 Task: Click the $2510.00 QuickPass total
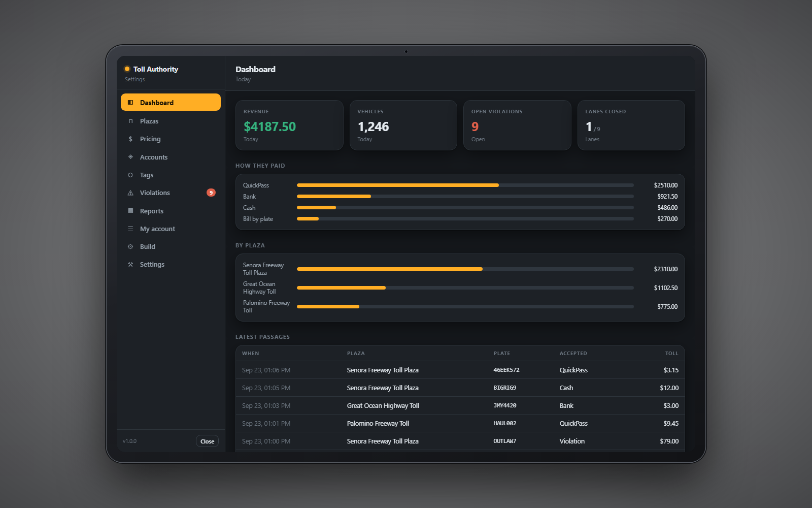pyautogui.click(x=666, y=185)
